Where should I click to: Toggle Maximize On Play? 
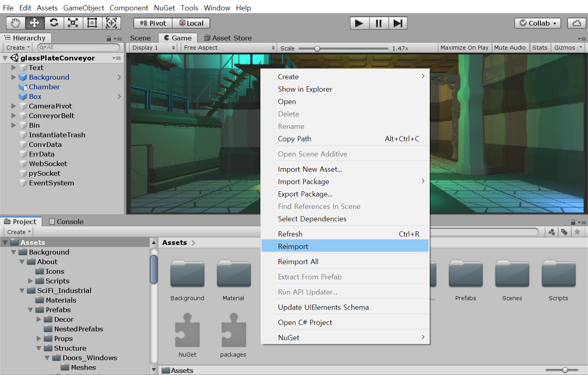click(x=464, y=48)
